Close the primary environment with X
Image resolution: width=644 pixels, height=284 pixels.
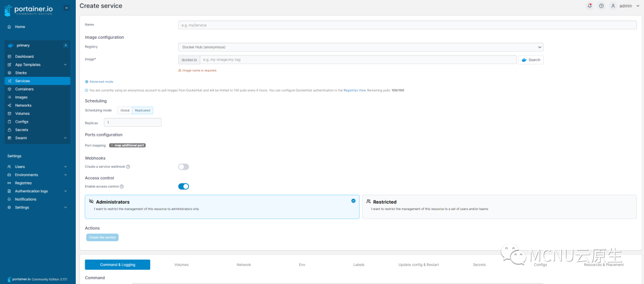(x=66, y=45)
